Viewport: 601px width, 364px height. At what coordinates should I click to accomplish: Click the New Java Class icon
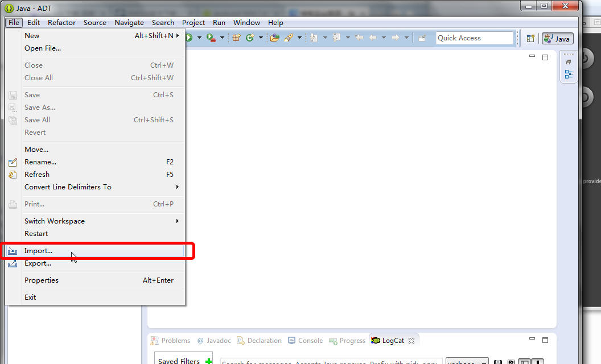(250, 38)
